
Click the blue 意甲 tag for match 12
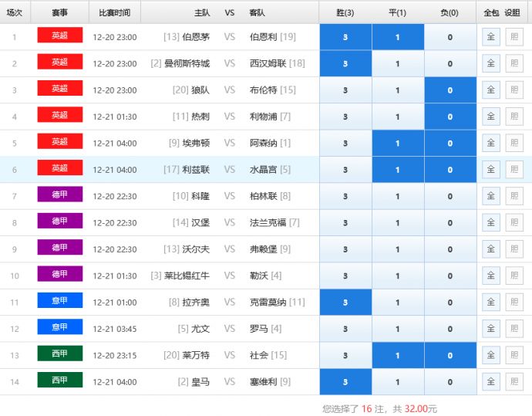[x=59, y=328]
